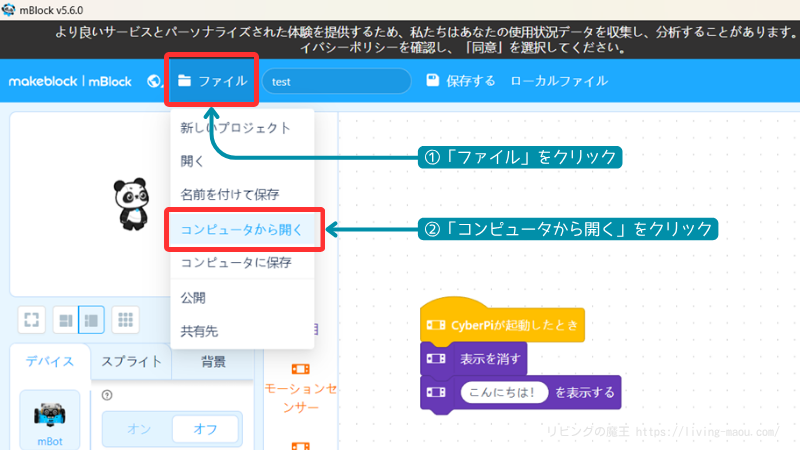The width and height of the screenshot is (800, 450).
Task: Select the mBot device thumbnail
Action: [x=50, y=420]
